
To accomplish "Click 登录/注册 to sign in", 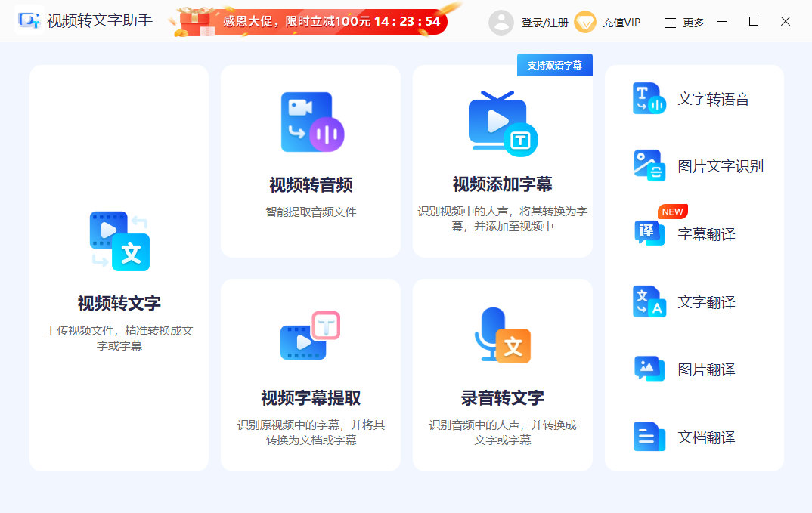I will pos(547,22).
